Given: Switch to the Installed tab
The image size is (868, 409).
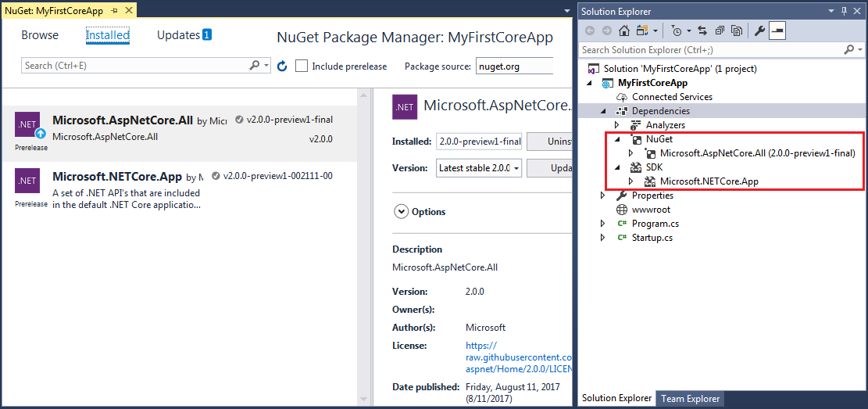Looking at the screenshot, I should tap(108, 35).
